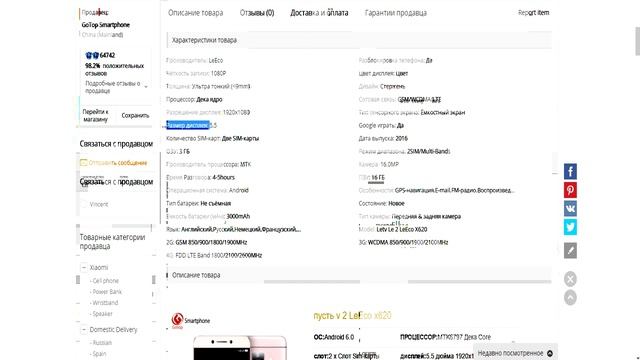Click the Сохранить store button
The height and width of the screenshot is (360, 640).
point(135,116)
